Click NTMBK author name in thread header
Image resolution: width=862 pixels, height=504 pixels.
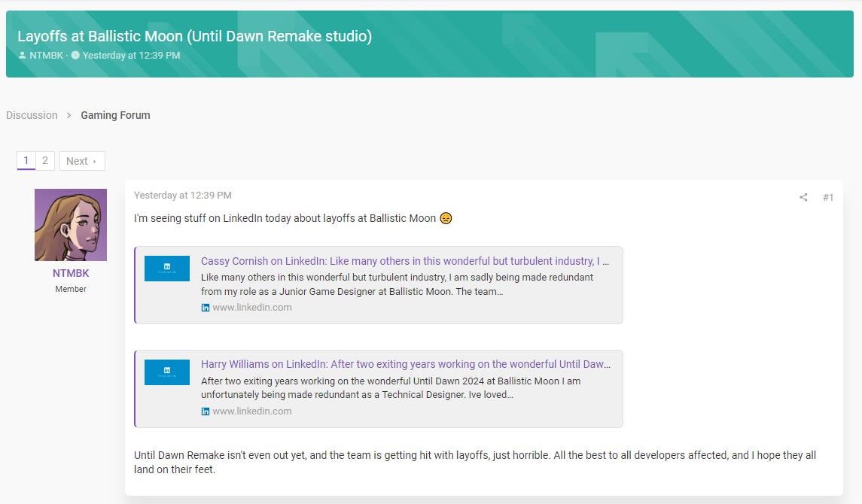tap(46, 56)
